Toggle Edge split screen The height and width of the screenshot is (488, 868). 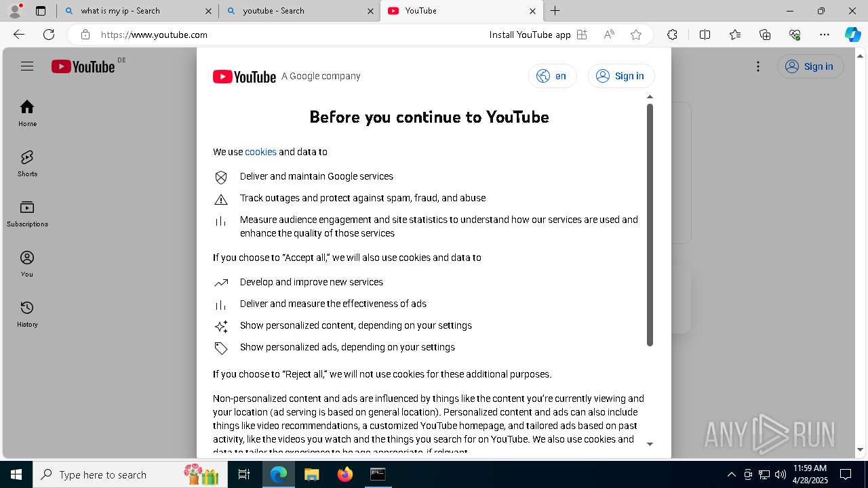click(705, 35)
